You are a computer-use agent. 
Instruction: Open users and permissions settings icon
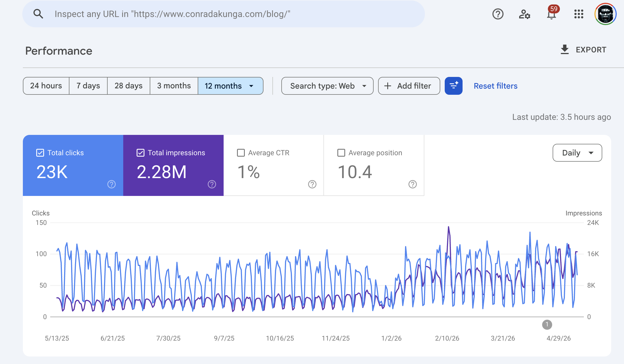[524, 14]
